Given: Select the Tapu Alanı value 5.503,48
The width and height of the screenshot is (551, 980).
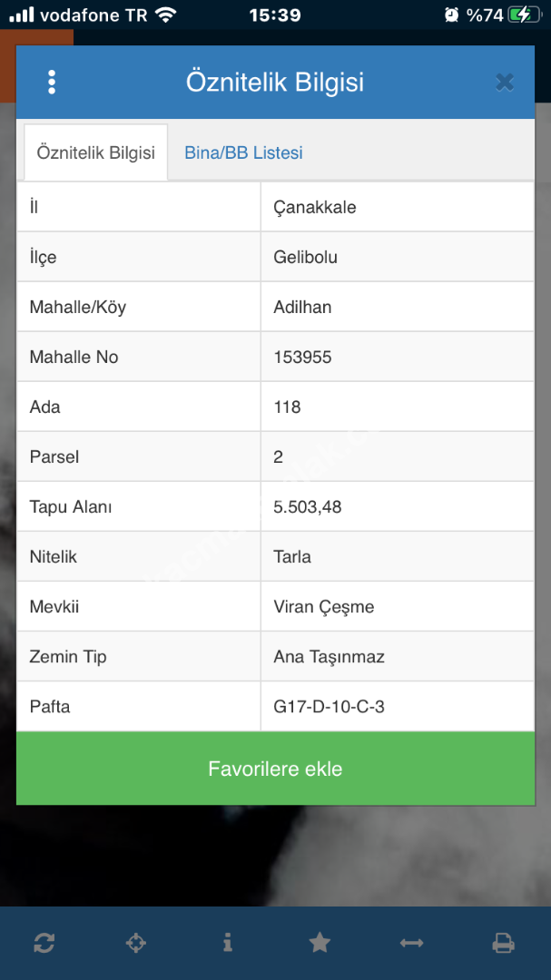Looking at the screenshot, I should pyautogui.click(x=308, y=506).
